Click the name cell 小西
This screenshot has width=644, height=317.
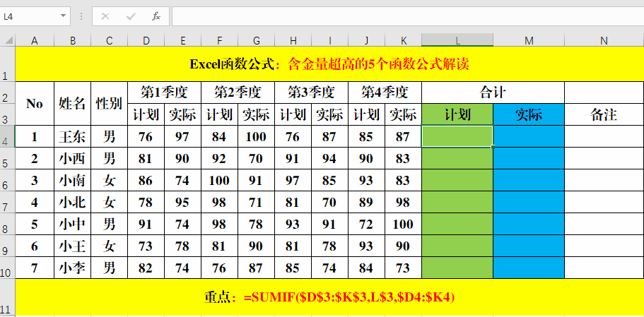(x=72, y=158)
